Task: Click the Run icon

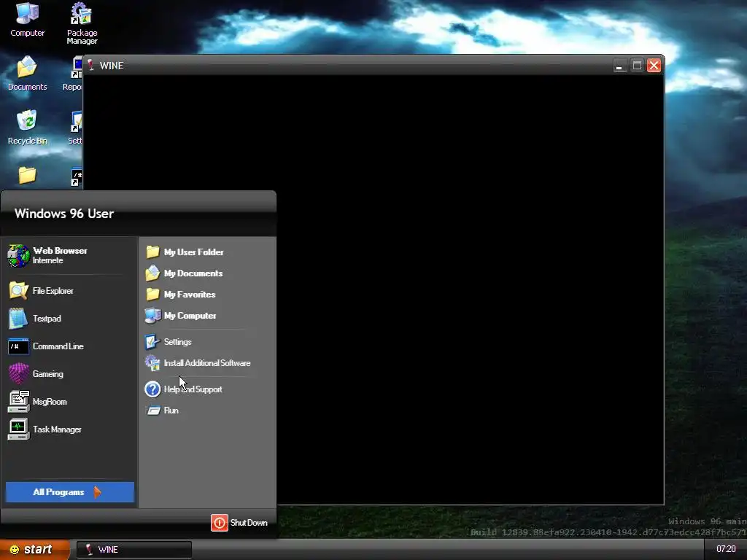Action: pos(153,410)
